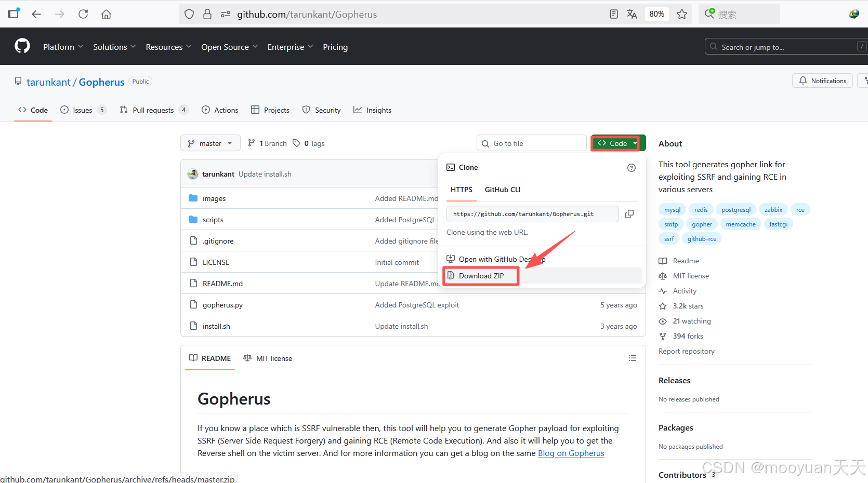Expand the Solutions menu
Image resolution: width=868 pixels, height=483 pixels.
(114, 47)
